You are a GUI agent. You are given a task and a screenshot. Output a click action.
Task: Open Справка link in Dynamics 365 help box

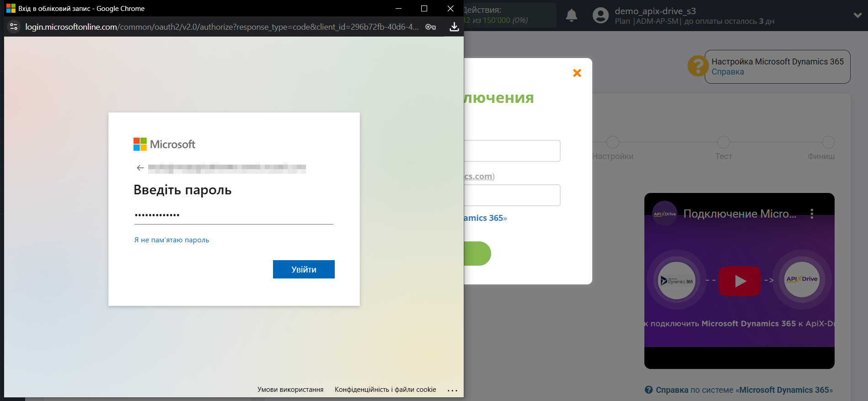coord(728,72)
